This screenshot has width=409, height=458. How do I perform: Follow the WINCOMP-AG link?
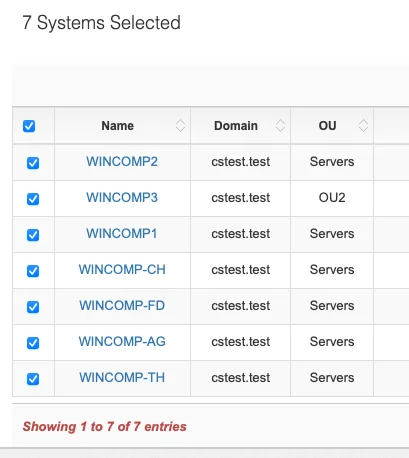122,342
